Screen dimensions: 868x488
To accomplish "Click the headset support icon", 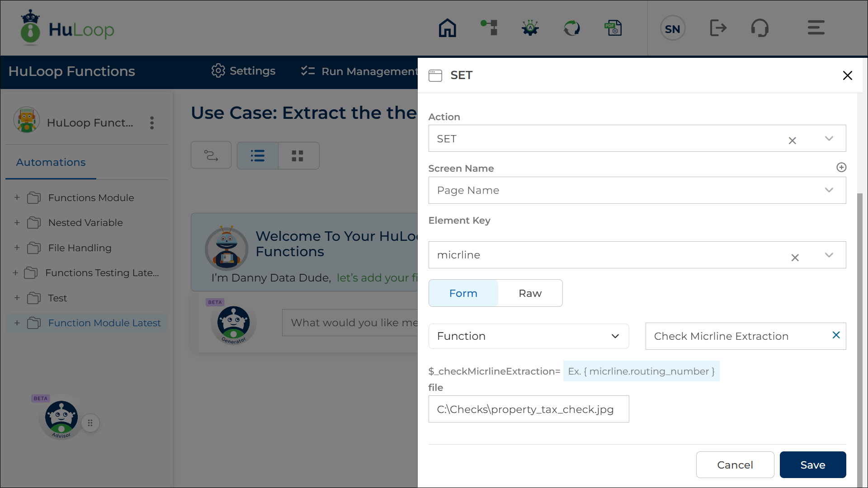I will click(x=760, y=28).
